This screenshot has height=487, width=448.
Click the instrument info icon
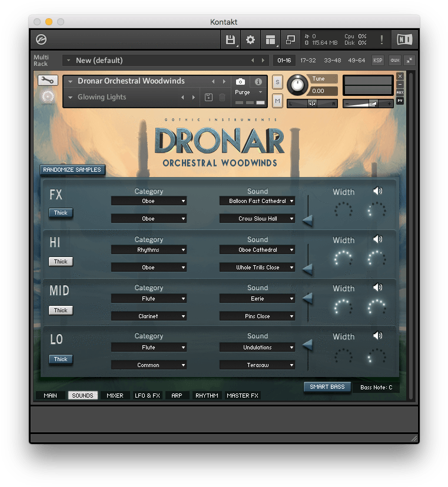[258, 82]
